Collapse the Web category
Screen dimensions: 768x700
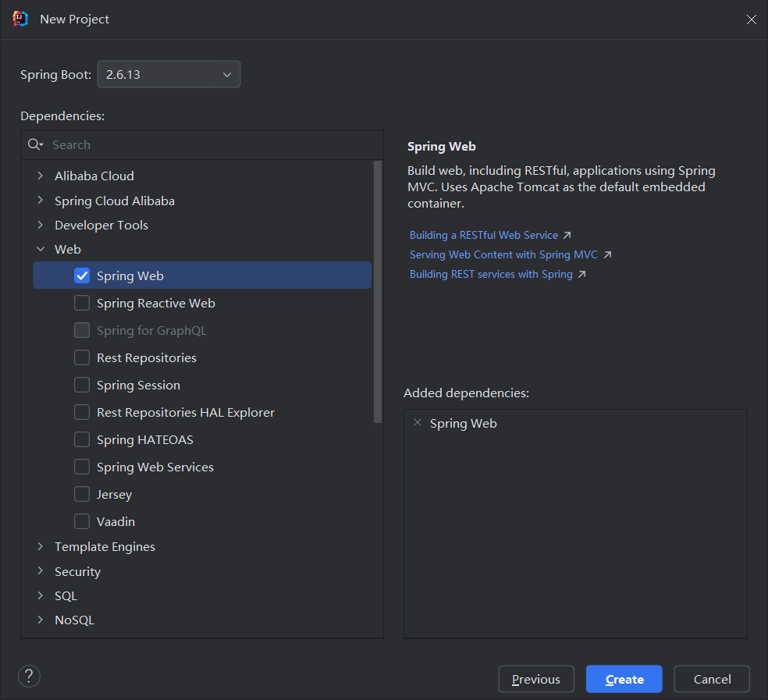(41, 249)
